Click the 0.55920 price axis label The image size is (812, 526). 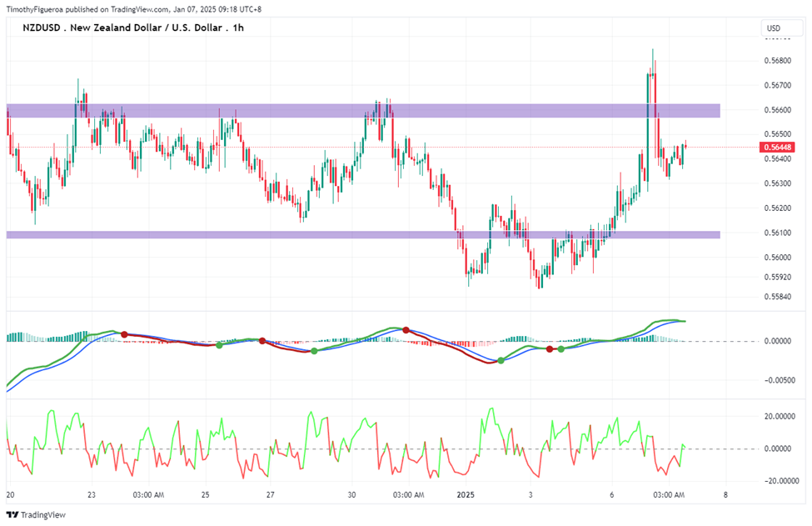coord(777,278)
